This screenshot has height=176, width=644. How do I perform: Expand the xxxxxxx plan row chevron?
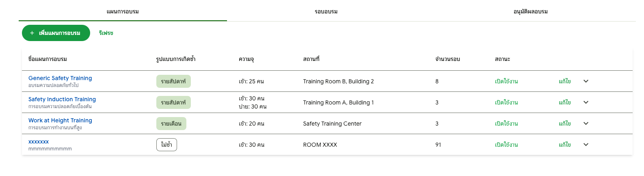click(x=586, y=145)
